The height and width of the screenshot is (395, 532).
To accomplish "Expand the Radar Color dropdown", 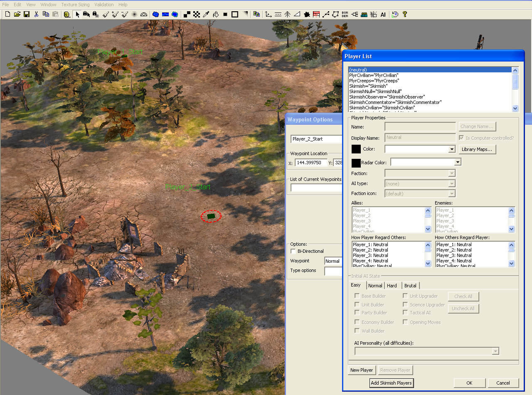I will point(458,162).
